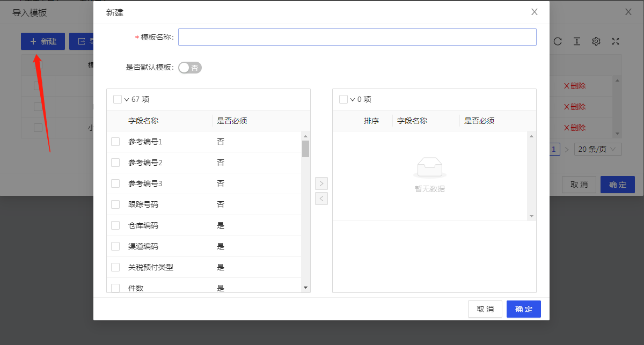644x345 pixels.
Task: Click 删除 link in the last table row
Action: (574, 128)
